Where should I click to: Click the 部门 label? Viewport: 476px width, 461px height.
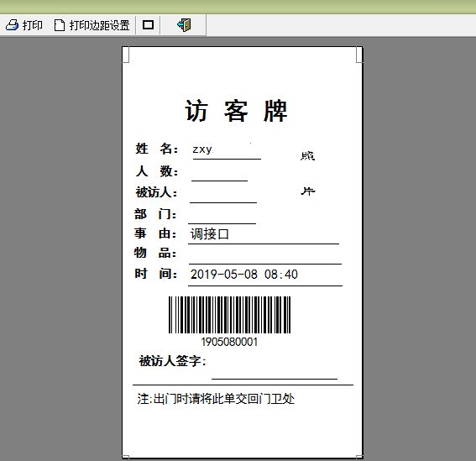pyautogui.click(x=154, y=214)
